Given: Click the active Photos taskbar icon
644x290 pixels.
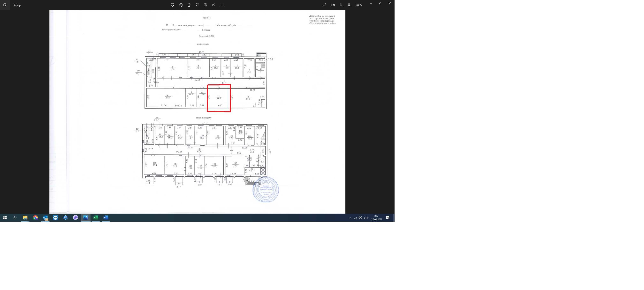Looking at the screenshot, I should pos(85,218).
